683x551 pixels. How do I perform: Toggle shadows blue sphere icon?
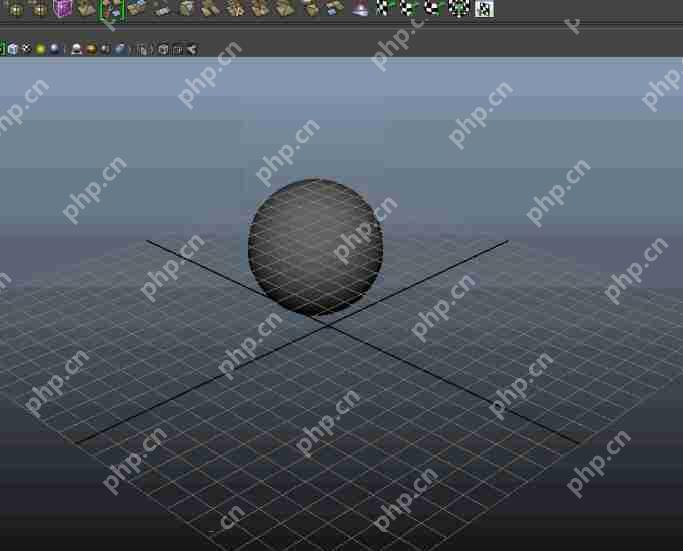54,49
